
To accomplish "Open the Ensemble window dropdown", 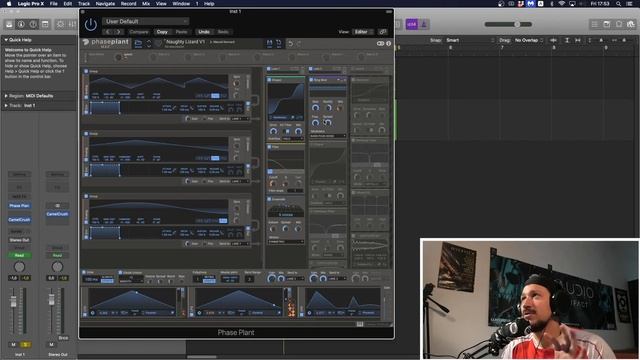I will pyautogui.click(x=286, y=242).
